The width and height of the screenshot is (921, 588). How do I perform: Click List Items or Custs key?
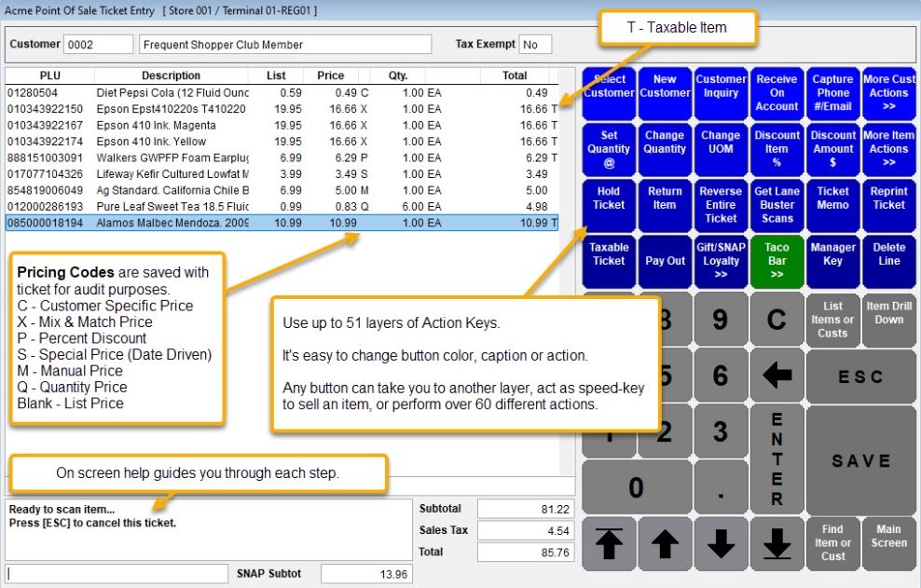pos(832,319)
